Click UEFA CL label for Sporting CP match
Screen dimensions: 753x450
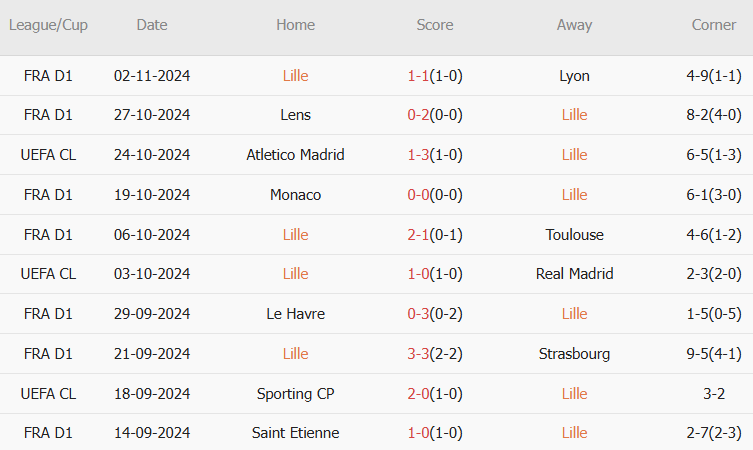(48, 394)
